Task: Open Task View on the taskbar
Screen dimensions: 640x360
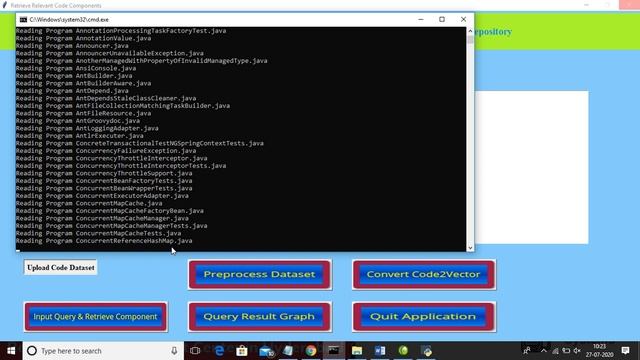Action: (x=195, y=351)
